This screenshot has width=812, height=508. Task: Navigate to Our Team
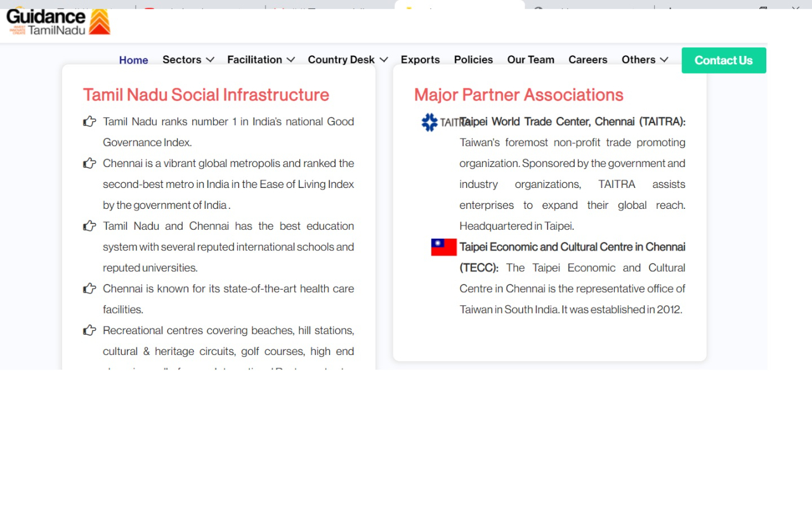click(530, 60)
